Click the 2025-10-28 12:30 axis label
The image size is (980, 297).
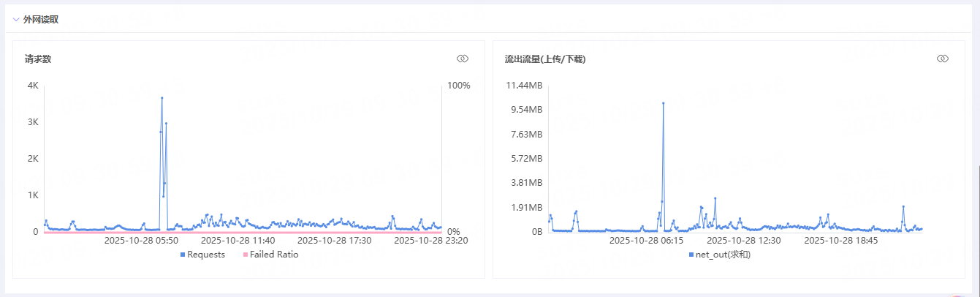(744, 240)
